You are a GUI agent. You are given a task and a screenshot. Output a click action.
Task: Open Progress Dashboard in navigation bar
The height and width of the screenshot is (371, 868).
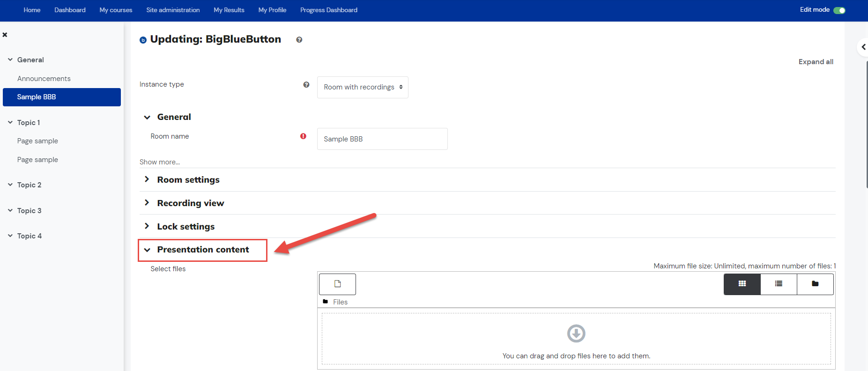329,10
